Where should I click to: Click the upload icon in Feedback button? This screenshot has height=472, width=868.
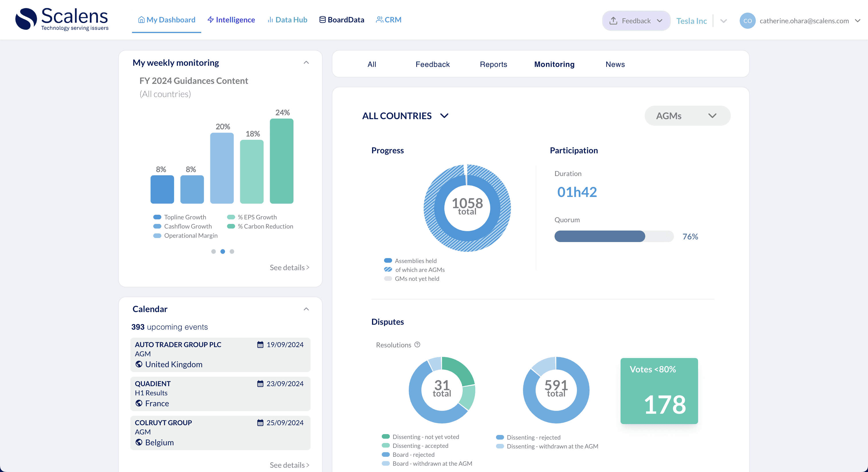tap(613, 21)
